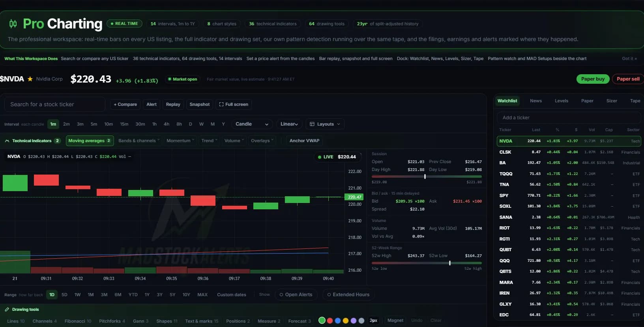
Task: Expand Moving averages indicators
Action: (x=90, y=141)
